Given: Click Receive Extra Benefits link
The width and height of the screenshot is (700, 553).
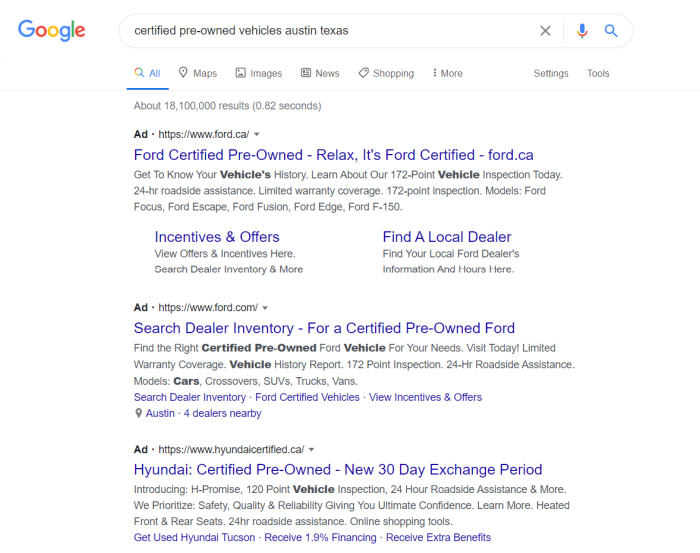Looking at the screenshot, I should pos(438,537).
